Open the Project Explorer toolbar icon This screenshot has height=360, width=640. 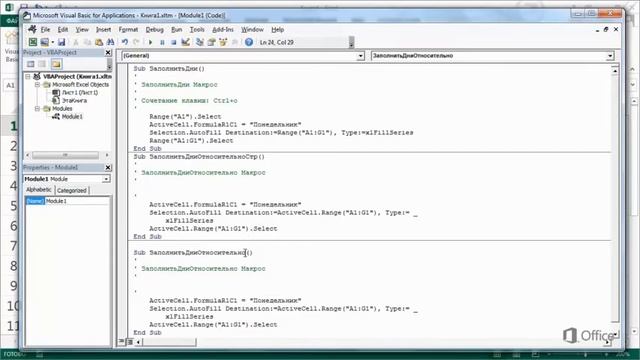(x=200, y=42)
